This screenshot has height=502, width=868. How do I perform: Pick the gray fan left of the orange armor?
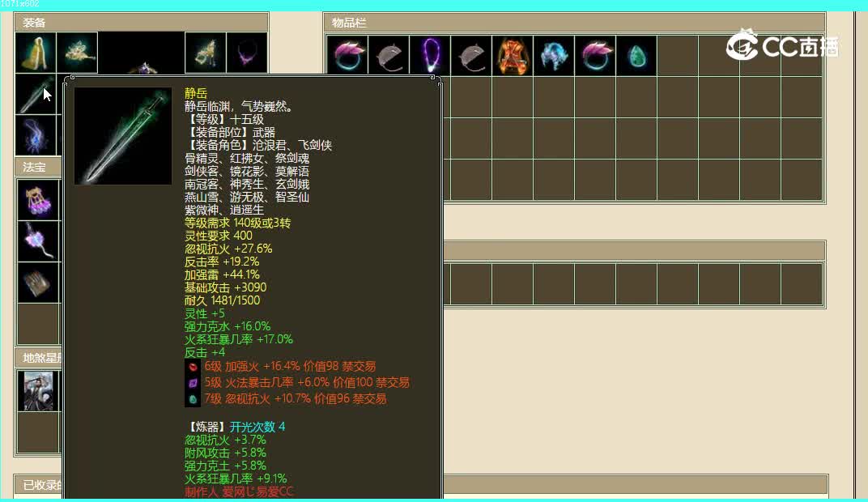(x=471, y=55)
